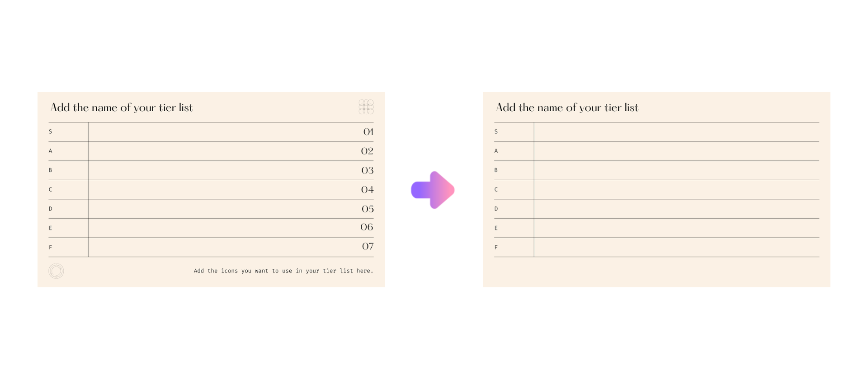Select the C tier label on left template

pos(51,190)
